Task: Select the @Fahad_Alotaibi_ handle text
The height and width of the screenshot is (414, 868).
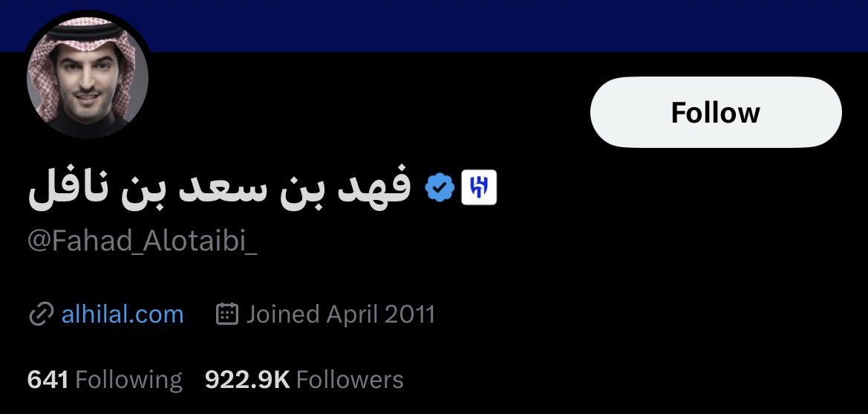Action: 143,242
